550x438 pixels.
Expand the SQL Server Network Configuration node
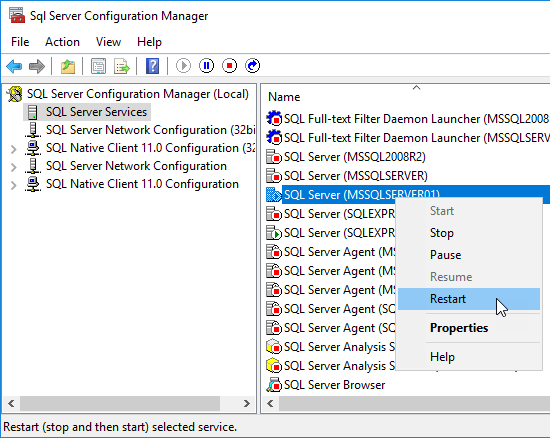13,167
